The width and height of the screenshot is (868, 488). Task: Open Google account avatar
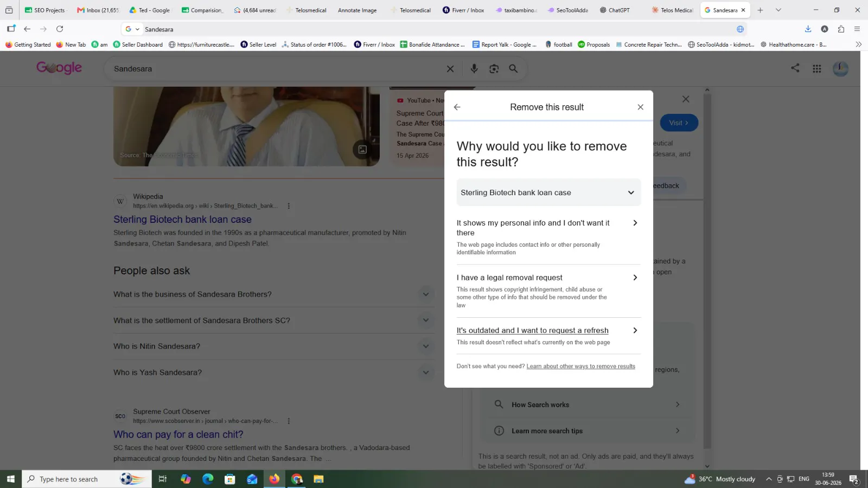(x=840, y=69)
